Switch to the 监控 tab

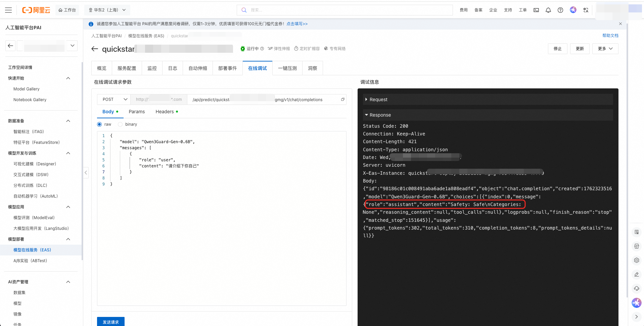[x=152, y=68]
